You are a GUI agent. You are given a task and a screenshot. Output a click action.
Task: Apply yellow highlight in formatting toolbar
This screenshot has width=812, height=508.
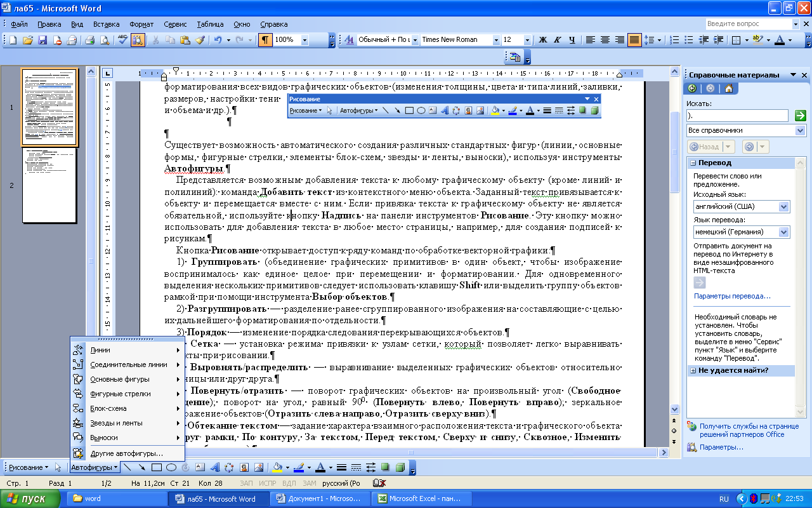[x=757, y=39]
